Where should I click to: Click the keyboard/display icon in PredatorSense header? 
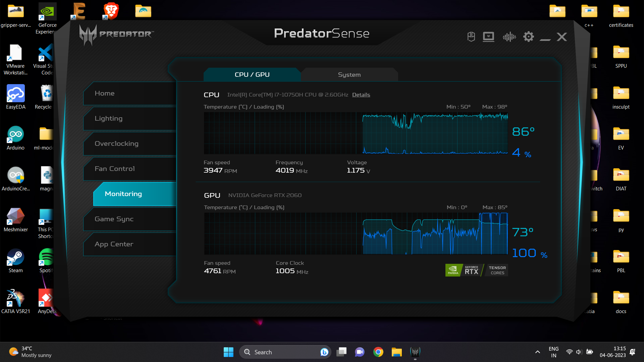(488, 37)
